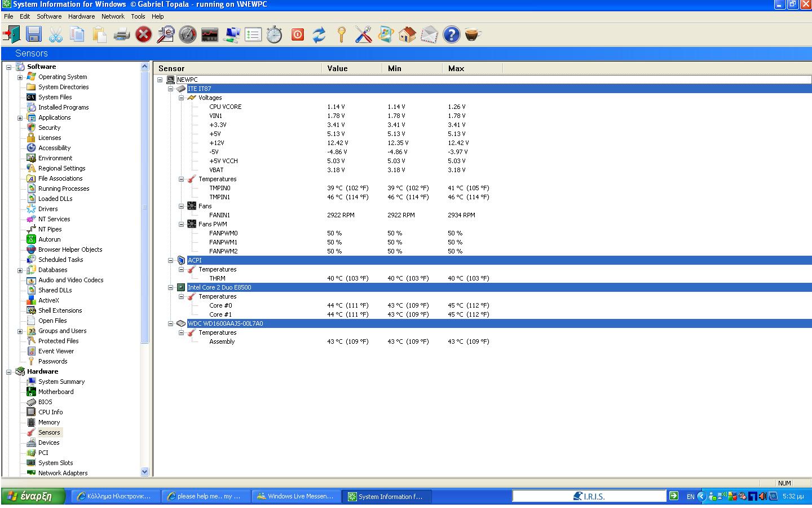Switch to Windows Live Messenger taskbar button
Screen dimensions: 812x508
(x=295, y=496)
